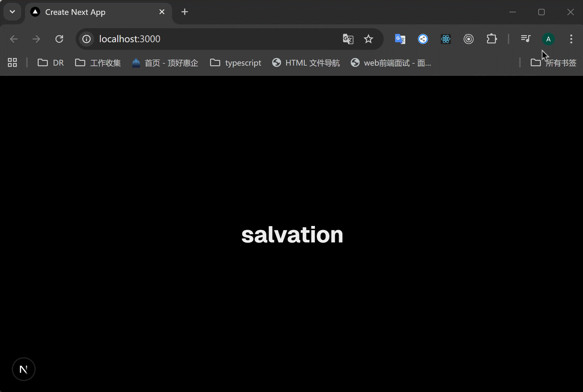
Task: Open the 首页 - 顶好惠企 bookmark
Action: pos(165,63)
